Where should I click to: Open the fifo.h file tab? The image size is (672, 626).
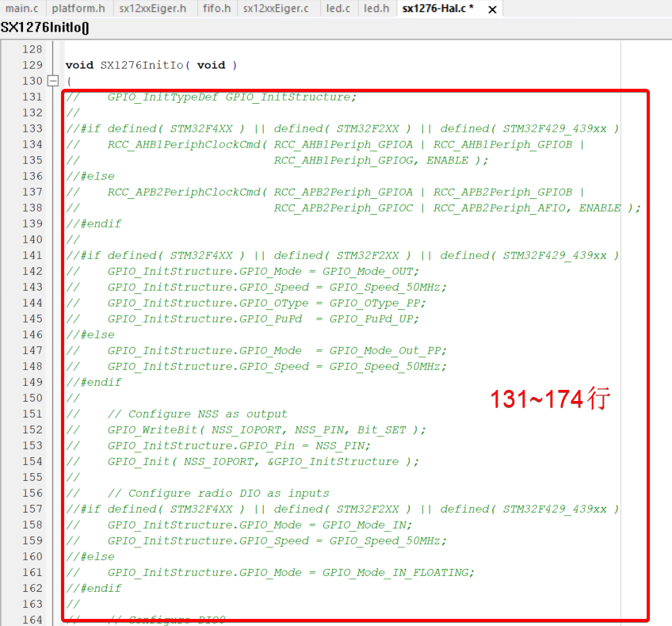216,9
